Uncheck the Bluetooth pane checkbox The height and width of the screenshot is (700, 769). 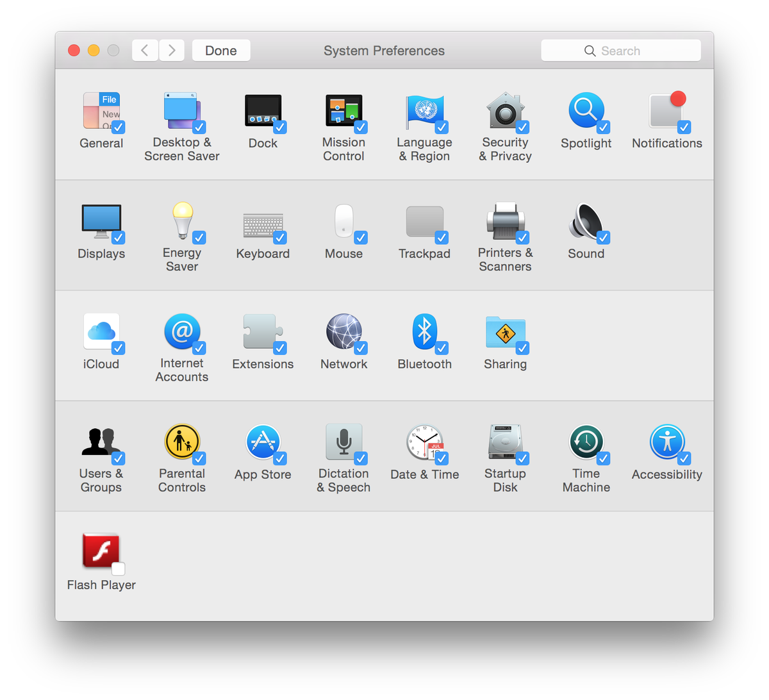pyautogui.click(x=442, y=348)
